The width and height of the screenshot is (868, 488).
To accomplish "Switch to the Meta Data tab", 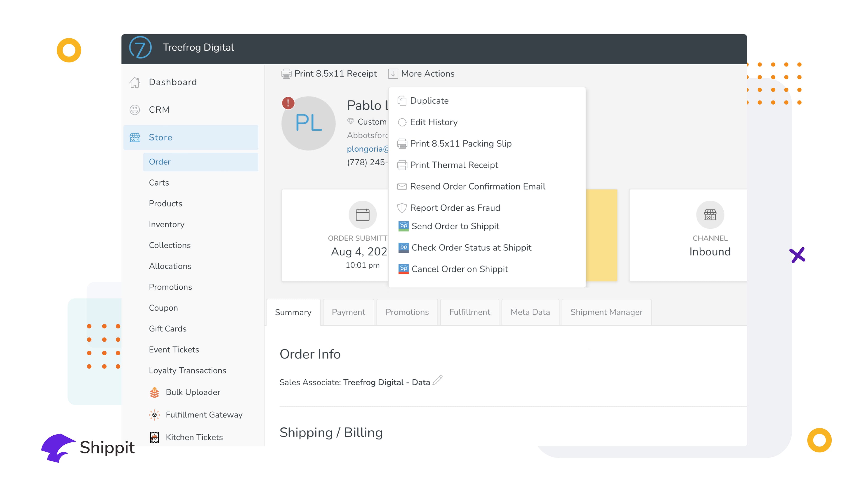I will click(530, 312).
